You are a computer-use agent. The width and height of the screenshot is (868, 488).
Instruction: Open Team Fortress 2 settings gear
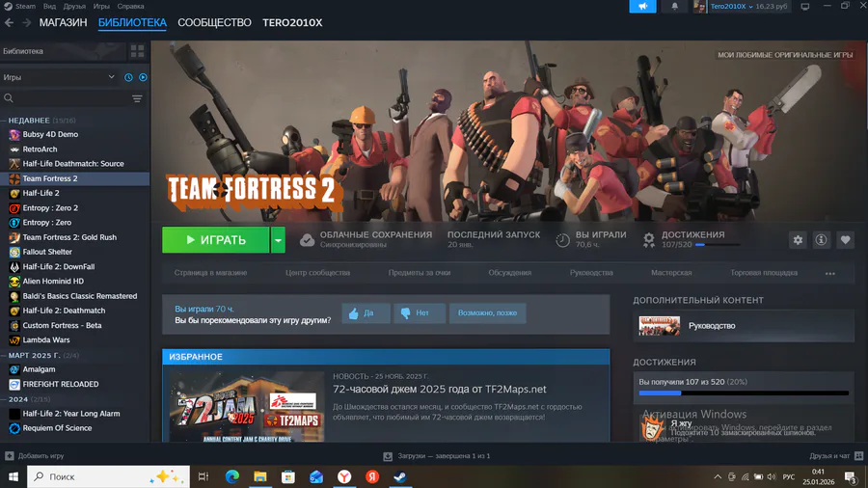798,240
